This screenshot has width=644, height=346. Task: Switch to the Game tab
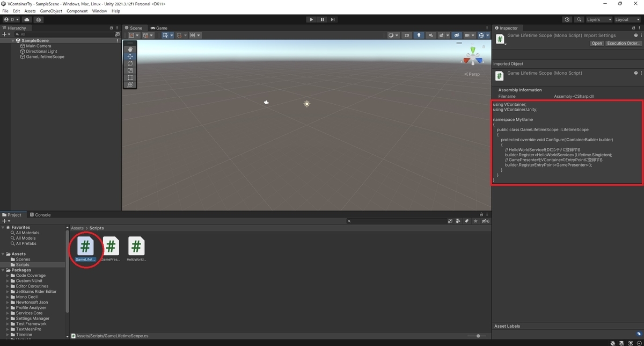tap(159, 28)
